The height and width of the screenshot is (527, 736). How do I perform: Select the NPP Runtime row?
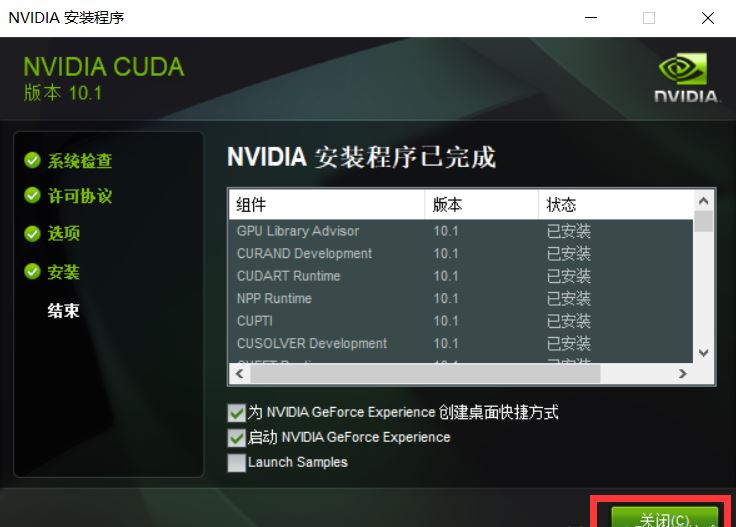click(461, 298)
